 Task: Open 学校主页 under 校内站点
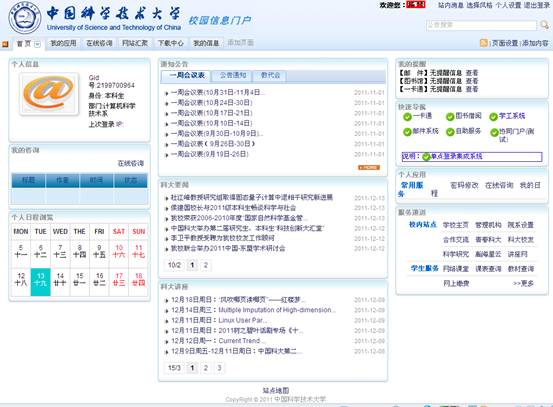456,225
